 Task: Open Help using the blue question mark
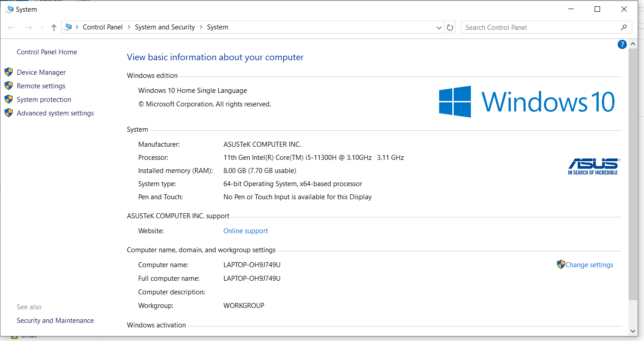(x=622, y=44)
